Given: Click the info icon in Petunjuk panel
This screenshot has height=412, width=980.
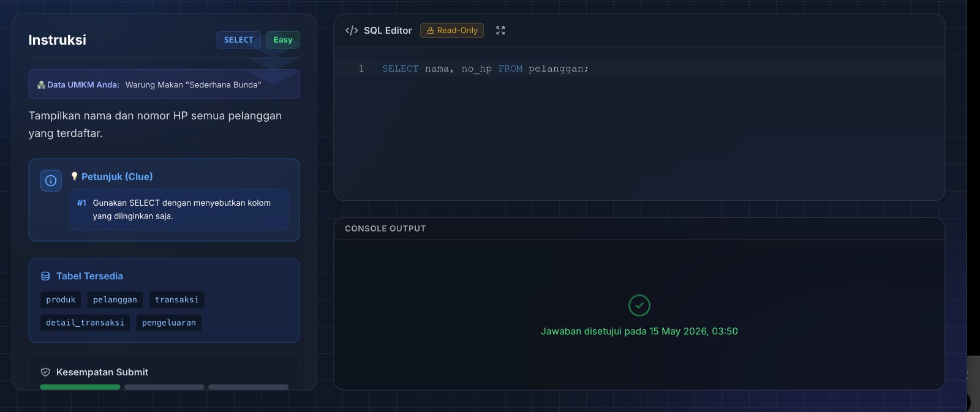Looking at the screenshot, I should coord(51,181).
